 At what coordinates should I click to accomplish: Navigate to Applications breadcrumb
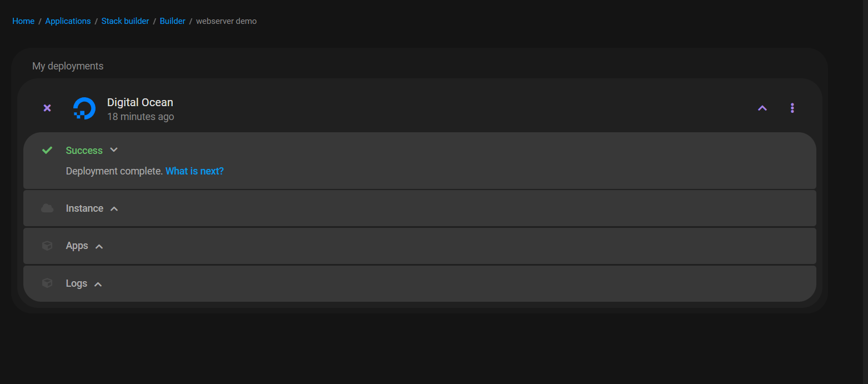tap(68, 21)
